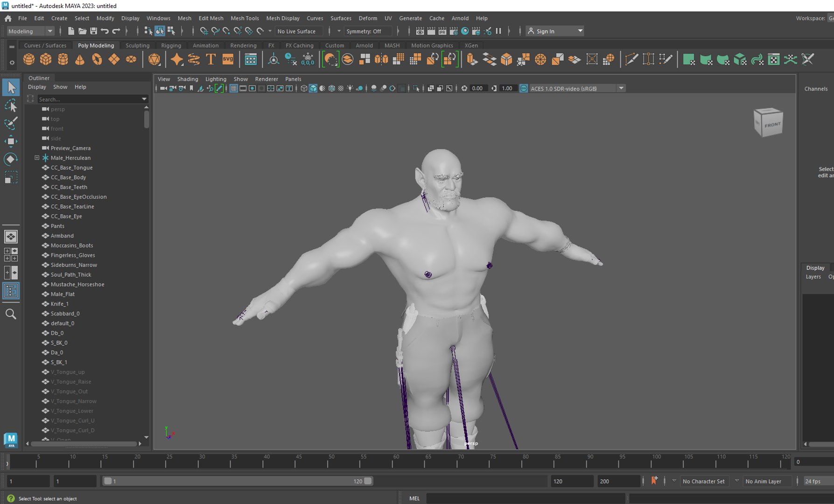This screenshot has height=504, width=834.
Task: Click the Multi-Cut tool shelf icon
Action: (631, 59)
